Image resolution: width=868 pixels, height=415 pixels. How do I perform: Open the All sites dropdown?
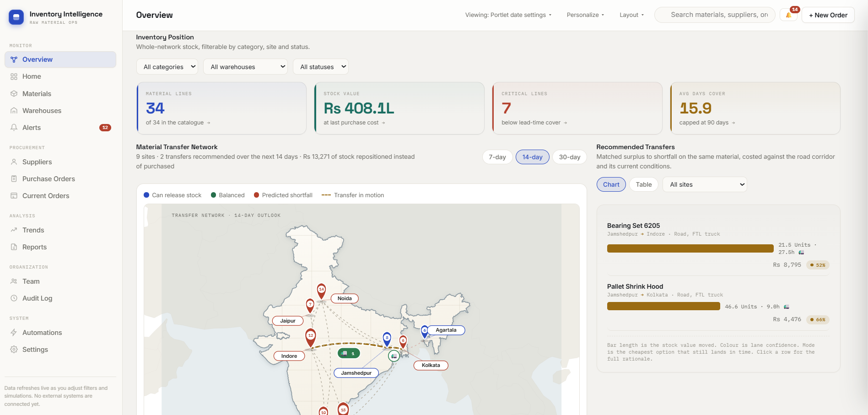pyautogui.click(x=705, y=184)
